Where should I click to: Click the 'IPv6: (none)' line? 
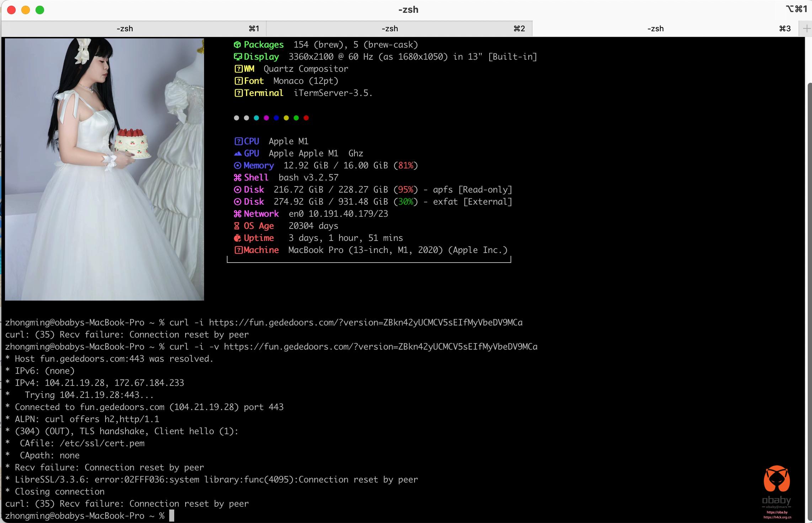(x=45, y=371)
